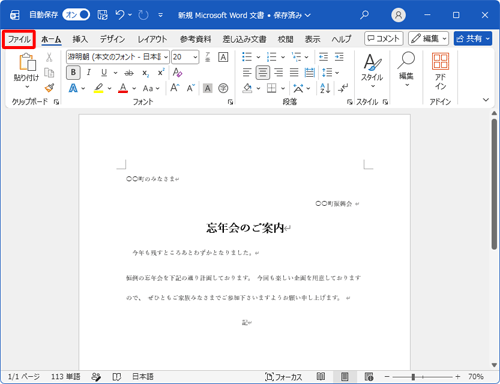Open text effects icon
The image size is (500, 384).
tap(73, 88)
